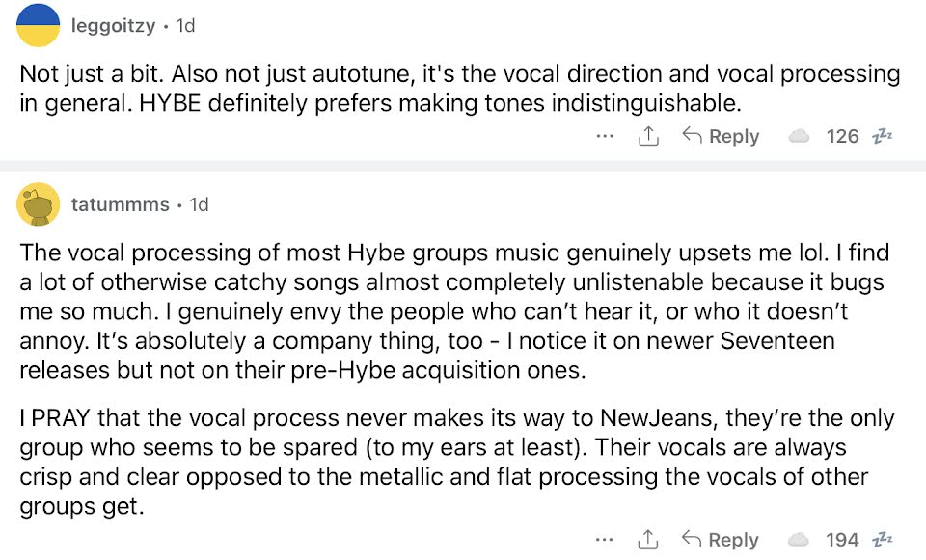926x560 pixels.
Task: Click the 1d timestamp beside leggoitzy
Action: (x=184, y=26)
